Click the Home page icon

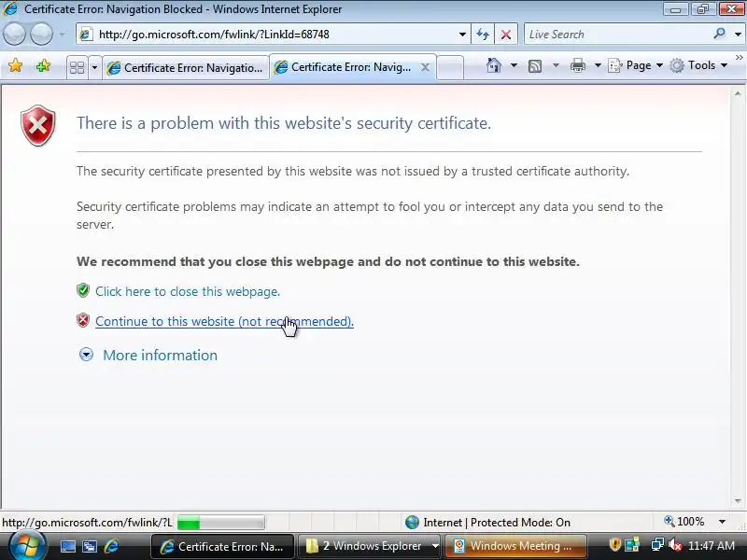point(494,65)
